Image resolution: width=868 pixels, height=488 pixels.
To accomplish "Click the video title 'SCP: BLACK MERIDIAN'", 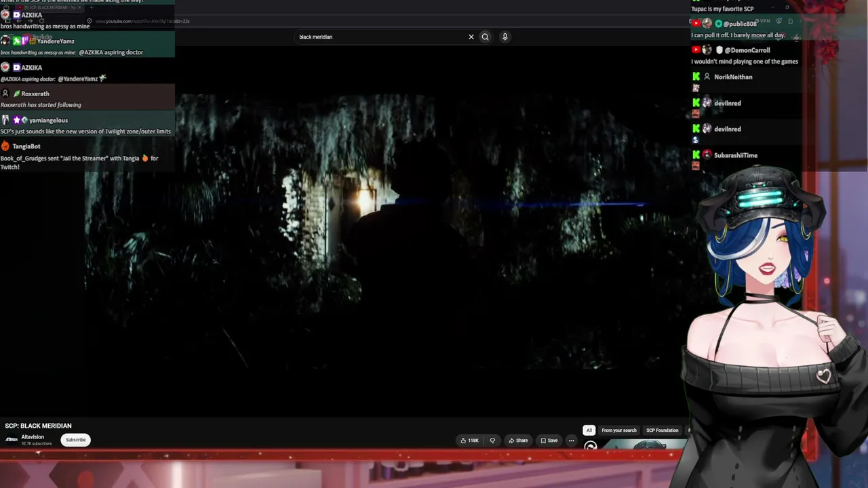I will coord(38,426).
